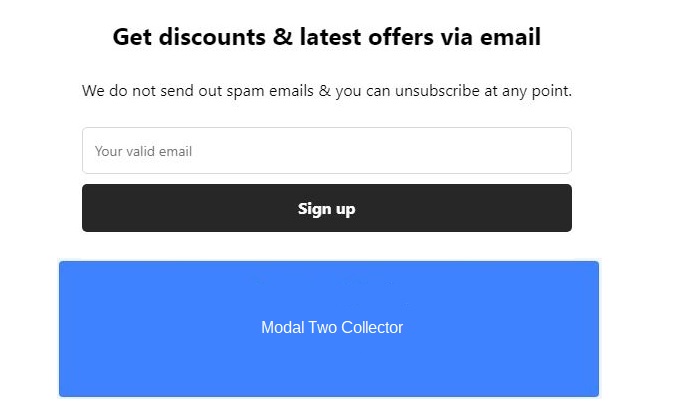This screenshot has height=401, width=676.
Task: Click the spam emails disclaimer text
Action: (x=326, y=91)
